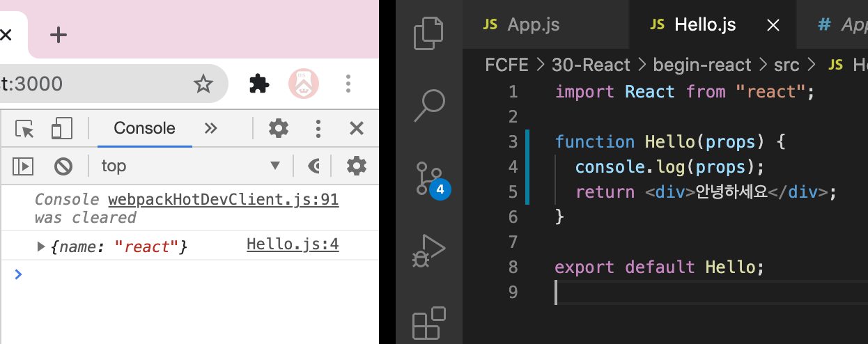
Task: Open the Hello.js:4 source link
Action: [x=293, y=244]
